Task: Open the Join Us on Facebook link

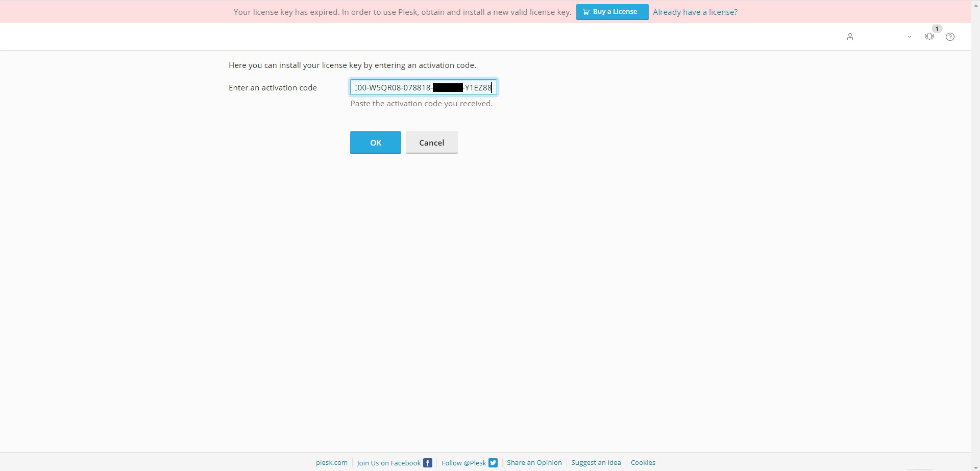Action: (388, 463)
